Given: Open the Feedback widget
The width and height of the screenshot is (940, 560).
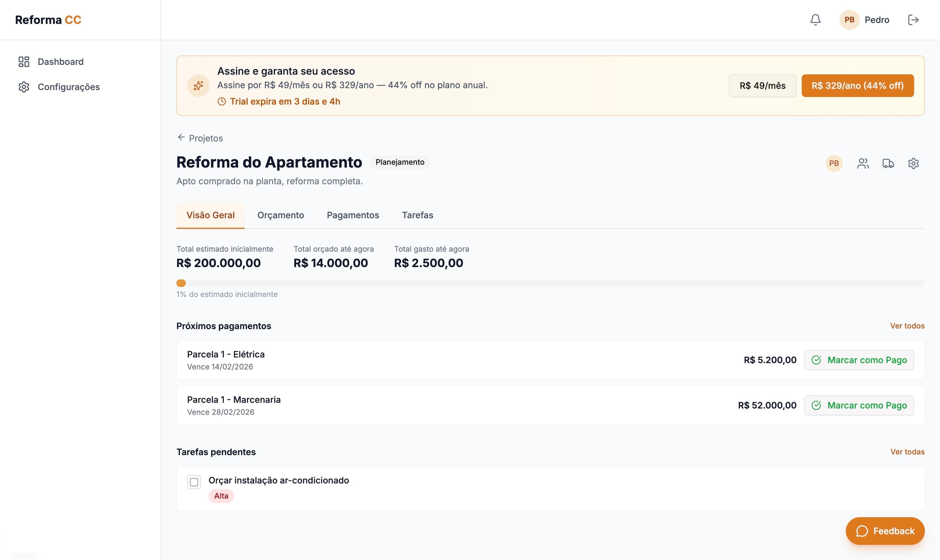Looking at the screenshot, I should coord(885,531).
